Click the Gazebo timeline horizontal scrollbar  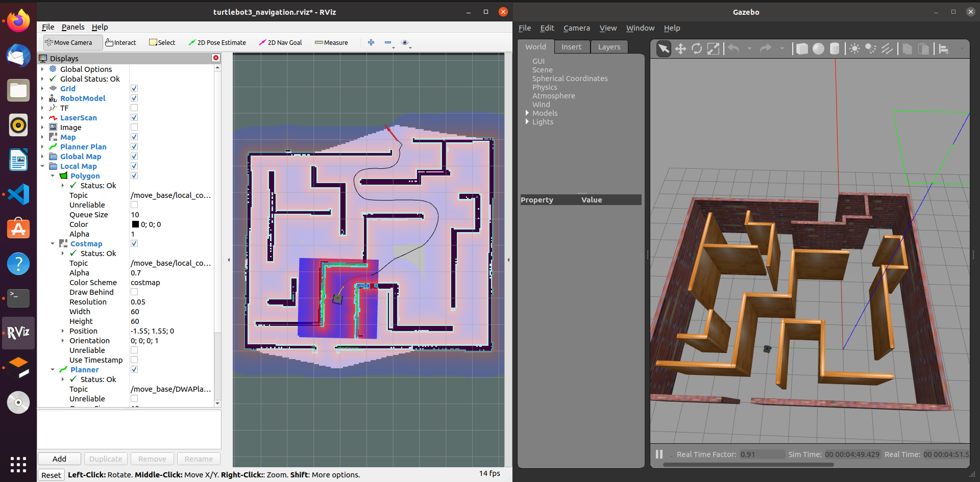748,465
